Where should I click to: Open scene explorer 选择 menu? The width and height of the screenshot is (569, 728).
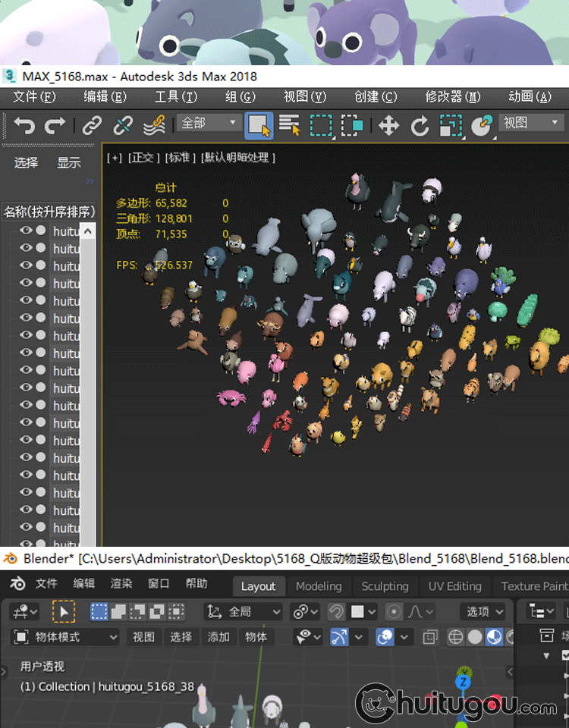pos(26,162)
